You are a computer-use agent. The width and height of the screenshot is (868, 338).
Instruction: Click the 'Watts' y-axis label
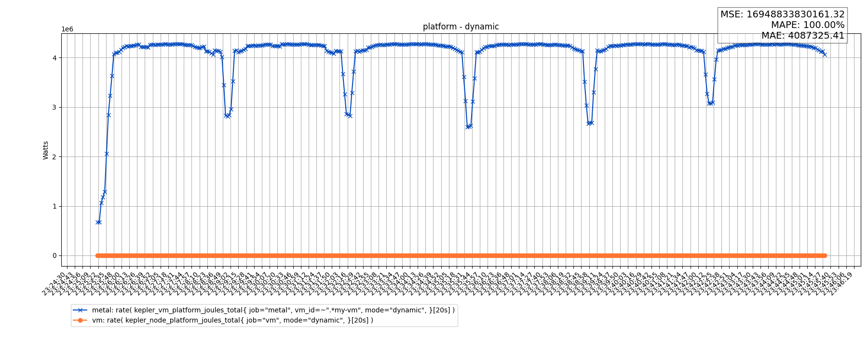(x=46, y=150)
